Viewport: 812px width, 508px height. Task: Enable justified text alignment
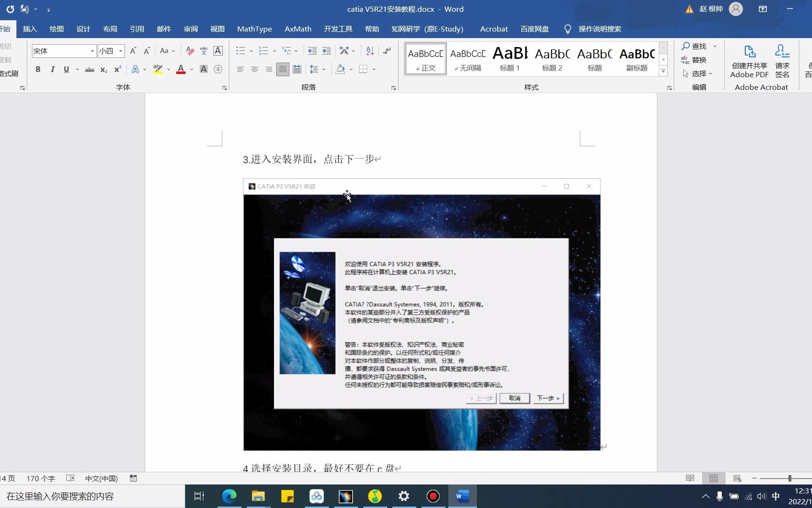pos(282,69)
